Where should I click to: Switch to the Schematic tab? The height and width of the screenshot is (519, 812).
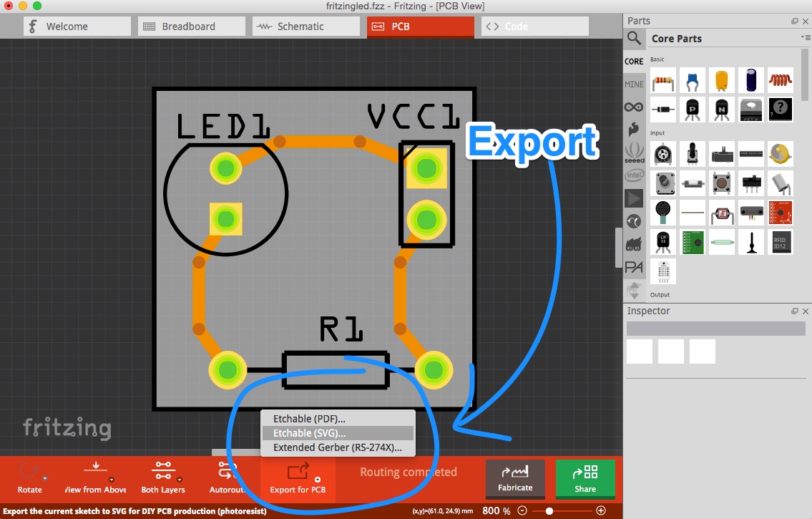pyautogui.click(x=306, y=26)
